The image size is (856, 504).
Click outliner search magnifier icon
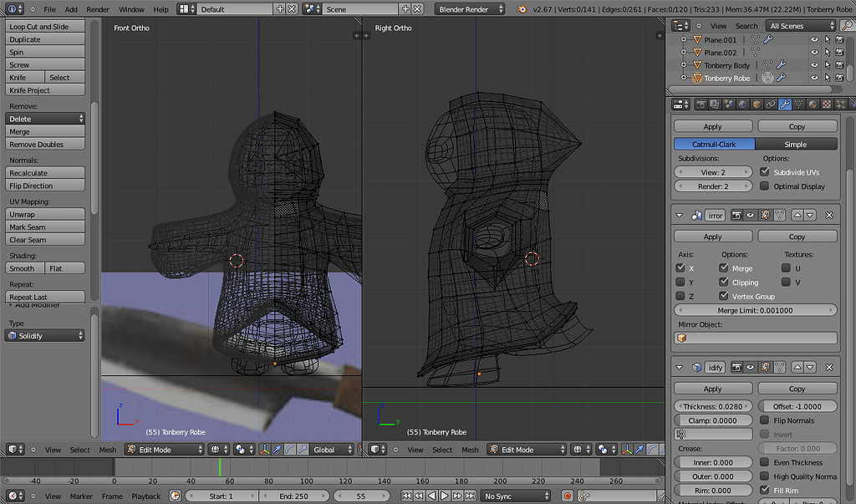848,25
